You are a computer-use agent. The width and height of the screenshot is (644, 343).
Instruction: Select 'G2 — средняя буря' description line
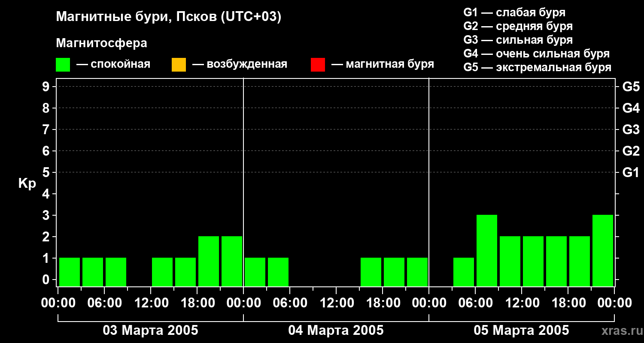(x=518, y=26)
